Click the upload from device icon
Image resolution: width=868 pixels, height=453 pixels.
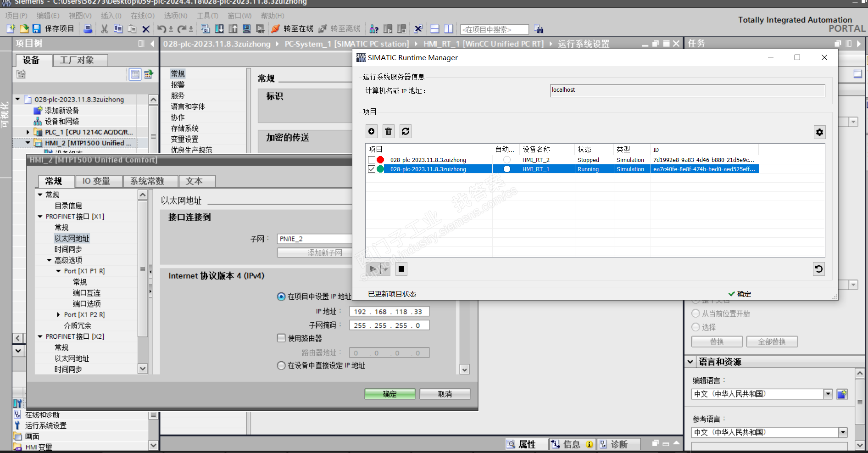coord(233,29)
